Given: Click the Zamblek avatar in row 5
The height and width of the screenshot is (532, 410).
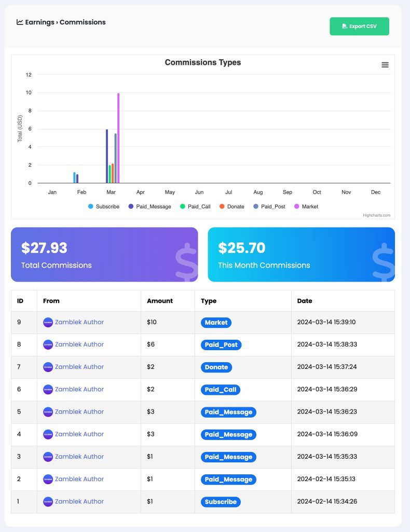Looking at the screenshot, I should [x=48, y=412].
